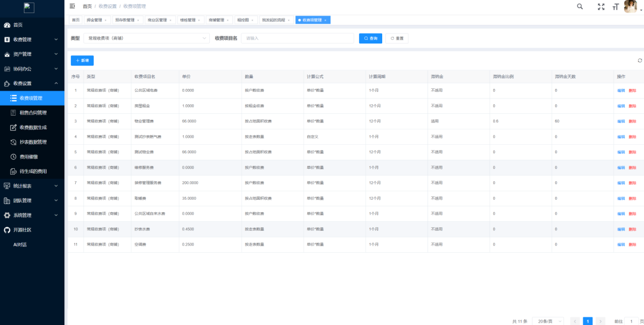Screen dimensions: 644x325
Task: Edit the 取暖费 row
Action: (x=621, y=199)
